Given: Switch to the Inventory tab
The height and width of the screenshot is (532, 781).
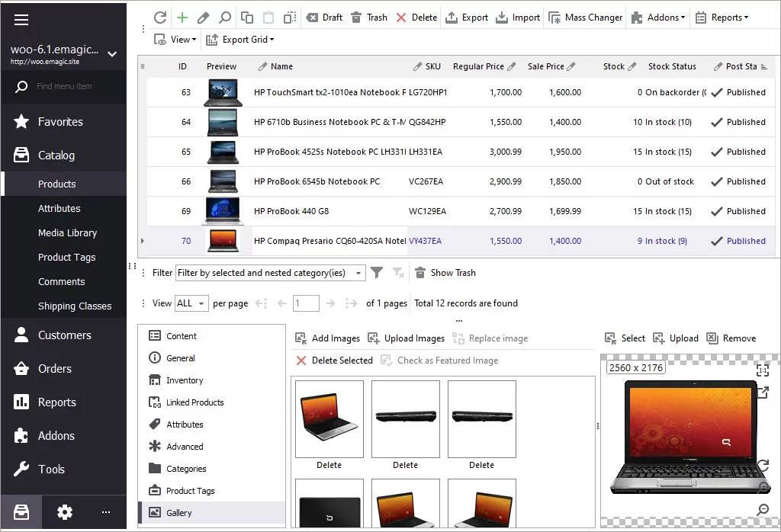Looking at the screenshot, I should coord(185,380).
